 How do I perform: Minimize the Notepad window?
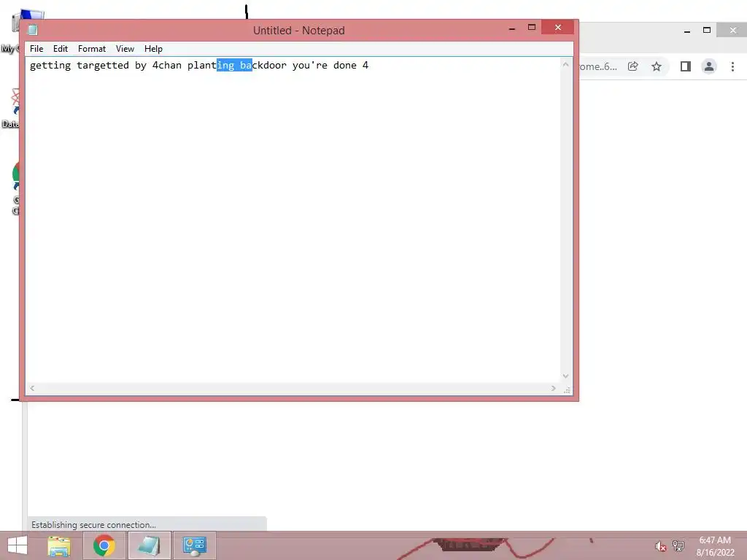pos(512,28)
